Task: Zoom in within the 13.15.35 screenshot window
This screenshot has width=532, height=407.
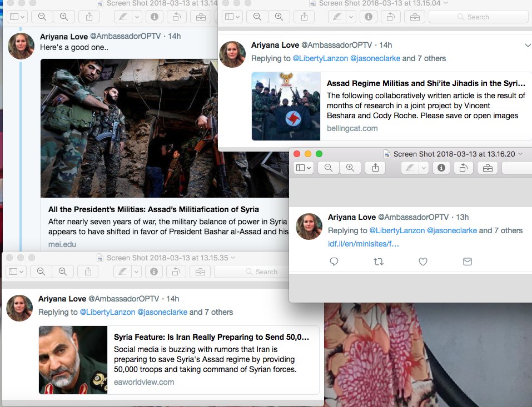Action: coord(63,272)
